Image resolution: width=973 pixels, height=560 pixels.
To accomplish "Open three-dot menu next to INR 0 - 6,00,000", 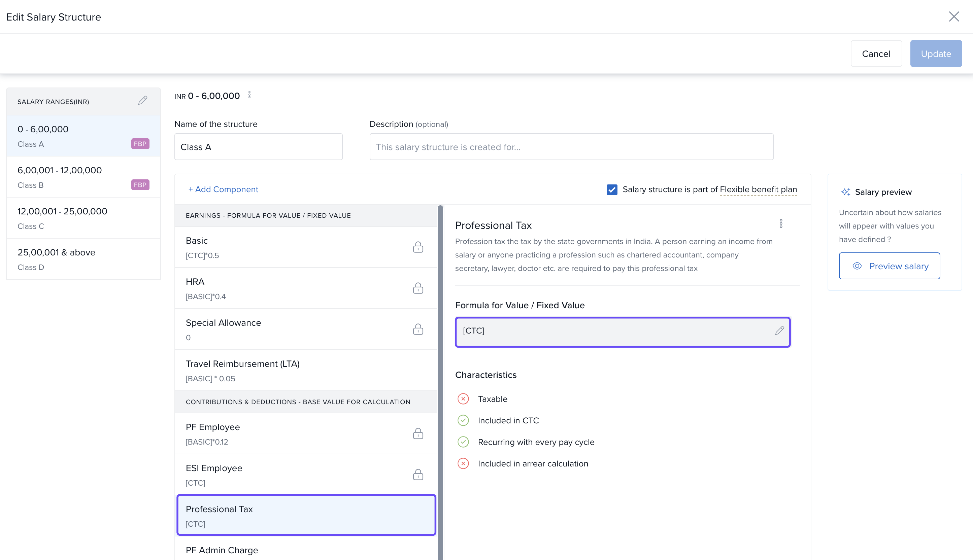I will [249, 95].
